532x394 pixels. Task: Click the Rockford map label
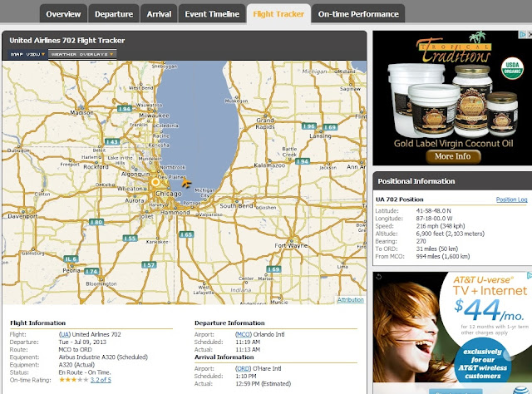click(x=96, y=167)
